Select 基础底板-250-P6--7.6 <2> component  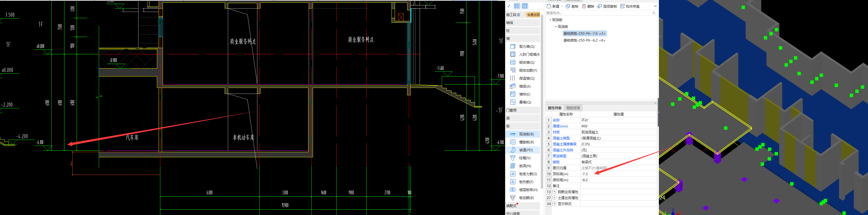(x=585, y=33)
